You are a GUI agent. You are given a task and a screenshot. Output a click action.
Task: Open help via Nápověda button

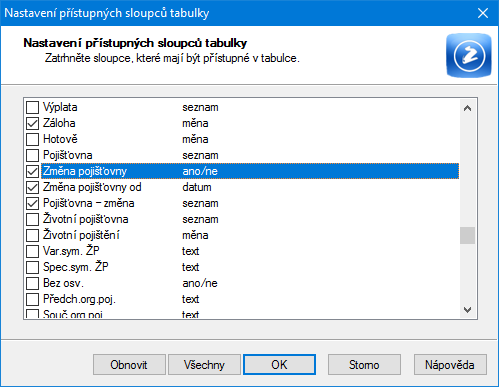[450, 365]
